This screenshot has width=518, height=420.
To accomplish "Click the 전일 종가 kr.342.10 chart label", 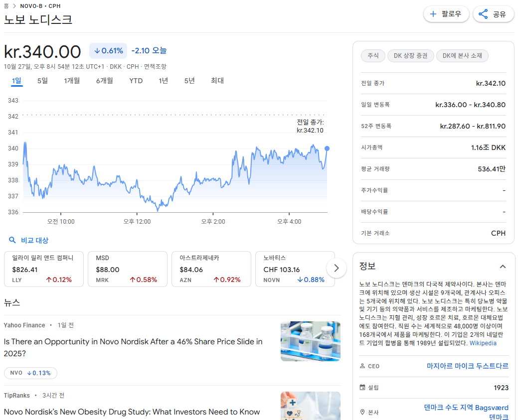I will click(310, 126).
